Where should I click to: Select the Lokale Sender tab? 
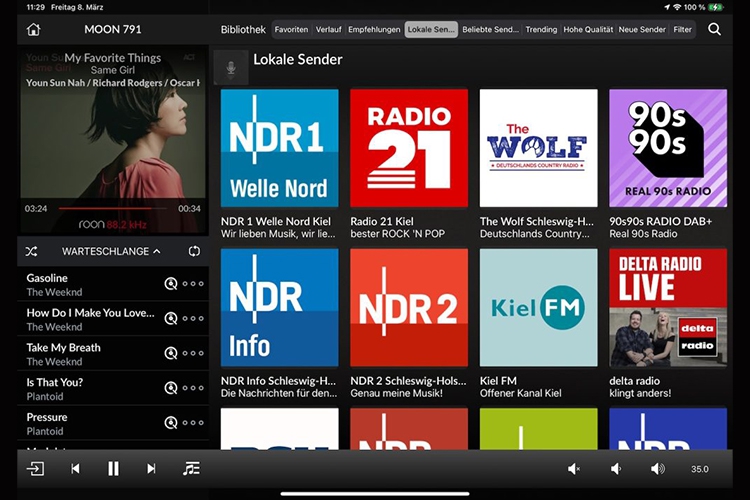click(431, 29)
